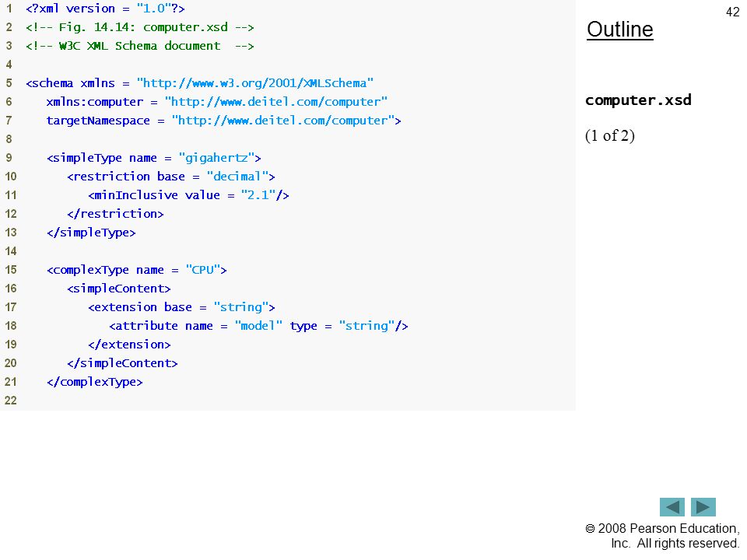Click the slide number 42

click(732, 12)
